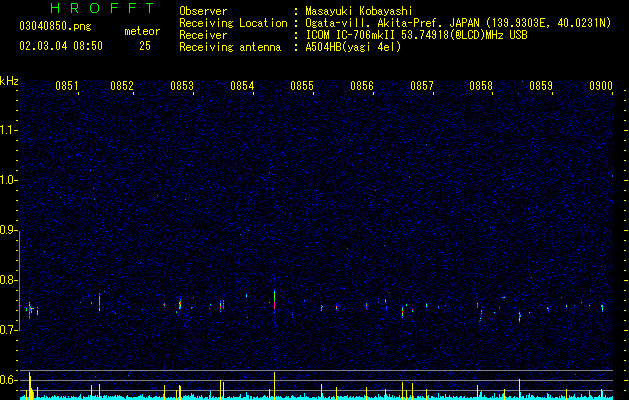Click the ICOM IC-706mkII receiver value
This screenshot has height=400, width=629.
(x=416, y=35)
